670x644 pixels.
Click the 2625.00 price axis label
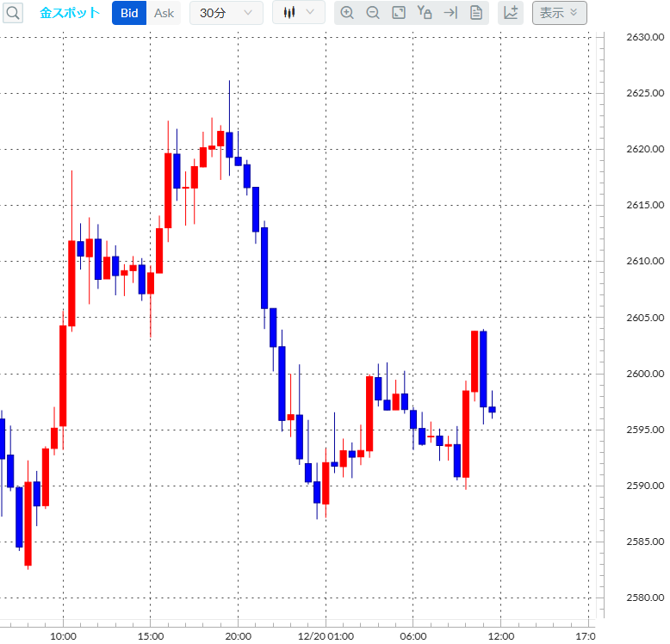(645, 93)
